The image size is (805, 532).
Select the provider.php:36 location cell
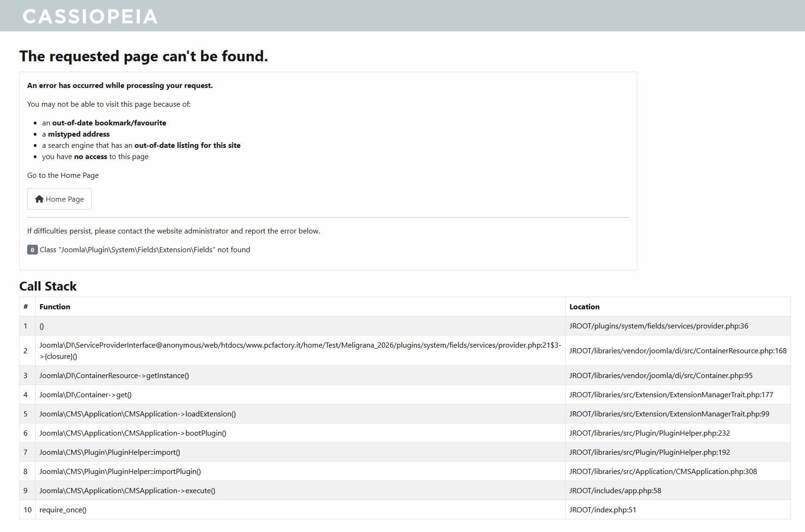pyautogui.click(x=658, y=326)
